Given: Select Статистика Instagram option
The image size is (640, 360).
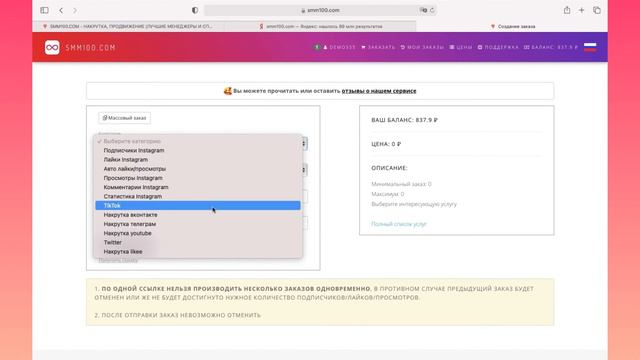Looking at the screenshot, I should [x=198, y=196].
